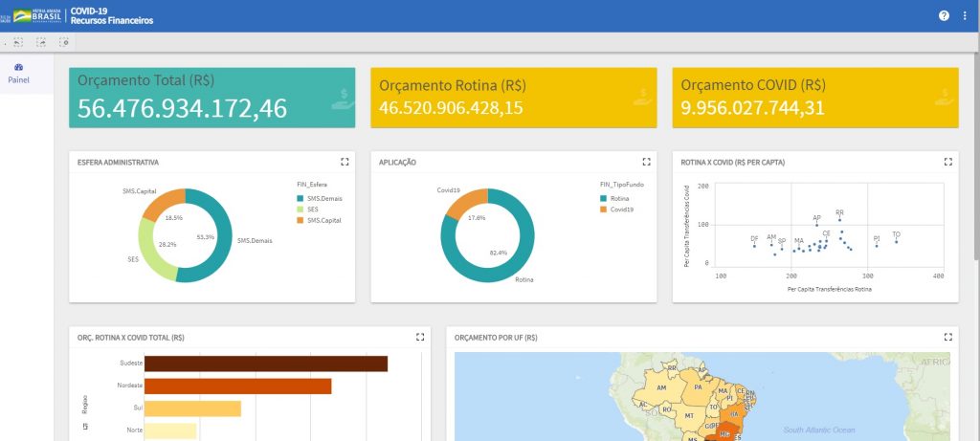
Task: Expand the Aplicação chart to fullscreen
Action: (x=646, y=162)
